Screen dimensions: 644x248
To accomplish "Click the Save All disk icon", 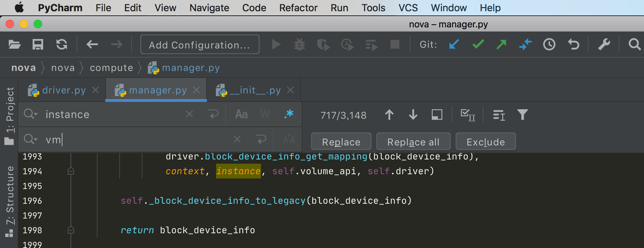I will click(x=38, y=45).
